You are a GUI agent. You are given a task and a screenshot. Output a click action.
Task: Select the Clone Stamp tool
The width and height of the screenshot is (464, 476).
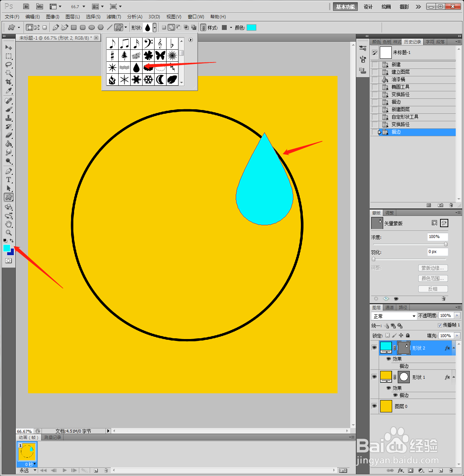click(x=9, y=118)
